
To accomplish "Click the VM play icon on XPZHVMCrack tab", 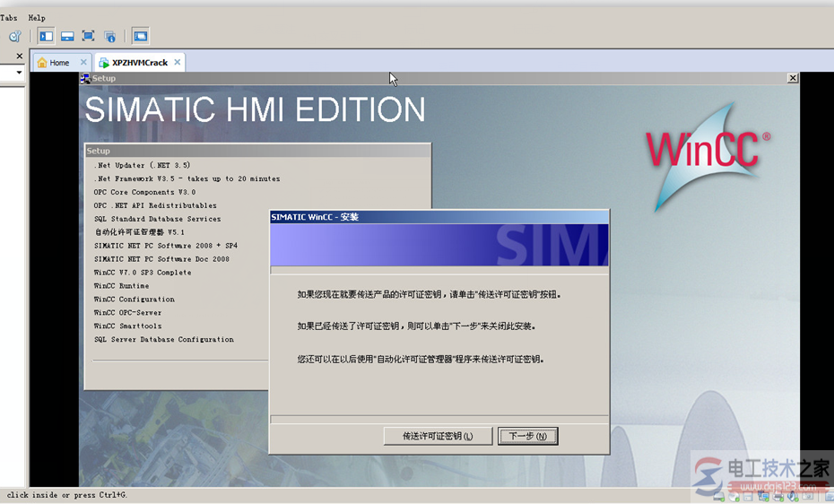I will click(104, 63).
